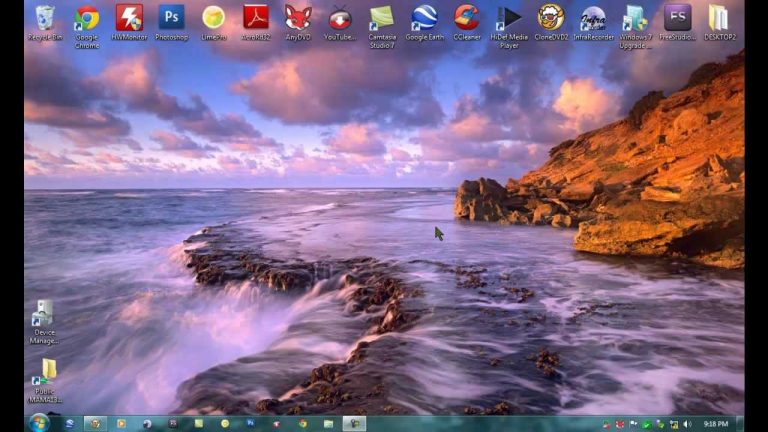Click the first taskbar icon beside Start

(x=70, y=423)
